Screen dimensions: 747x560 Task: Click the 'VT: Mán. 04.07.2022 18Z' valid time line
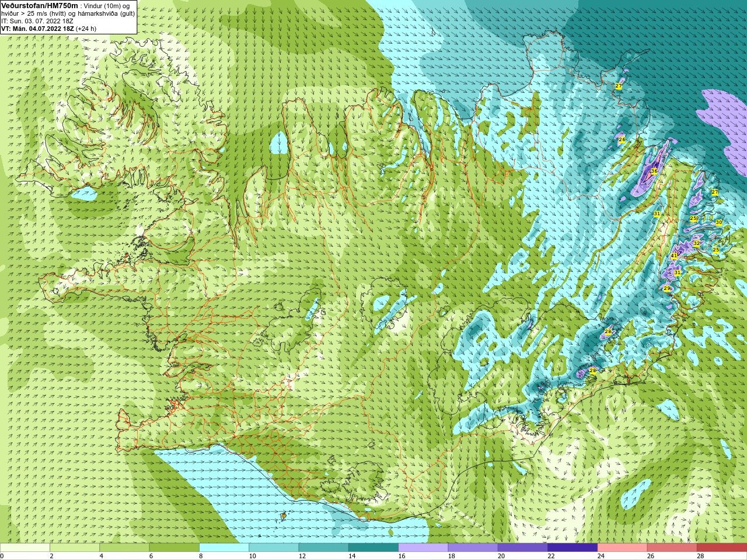click(37, 29)
